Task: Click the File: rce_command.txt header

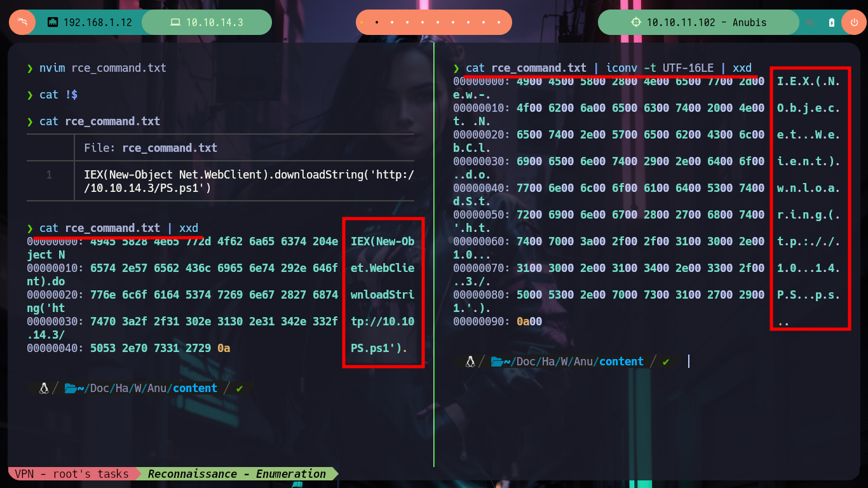Action: [151, 148]
